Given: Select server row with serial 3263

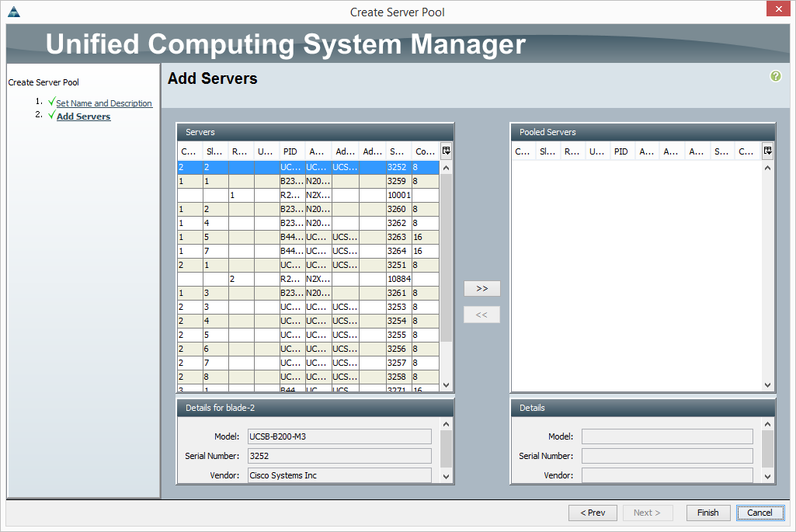Looking at the screenshot, I should pyautogui.click(x=308, y=237).
